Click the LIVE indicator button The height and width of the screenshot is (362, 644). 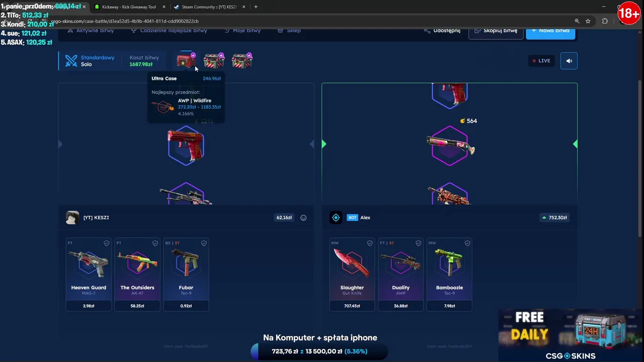tap(541, 61)
